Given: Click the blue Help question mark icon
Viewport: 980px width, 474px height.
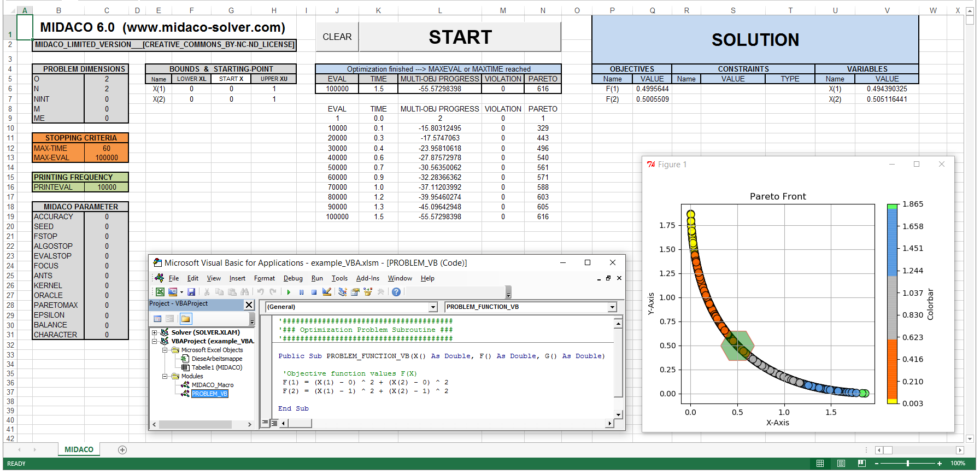Looking at the screenshot, I should [x=396, y=292].
